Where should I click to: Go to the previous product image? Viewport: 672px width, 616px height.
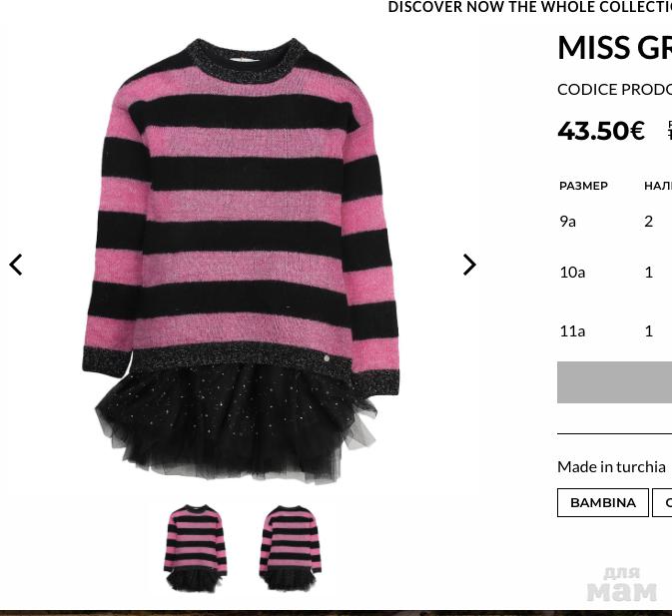pos(16,265)
